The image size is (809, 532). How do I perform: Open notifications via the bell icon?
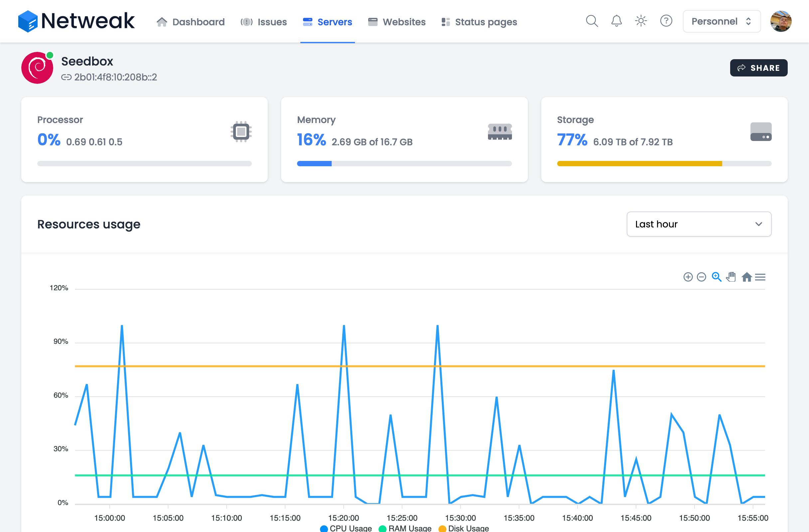pos(616,21)
